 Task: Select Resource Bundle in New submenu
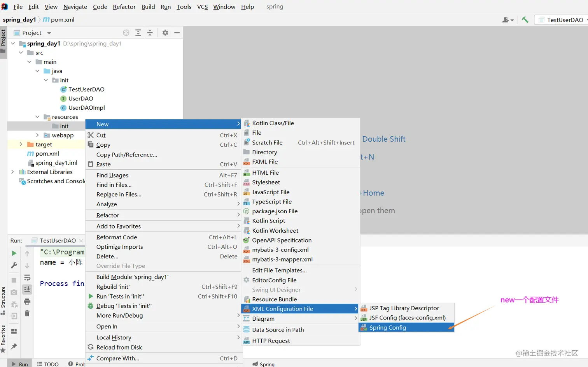(300, 299)
